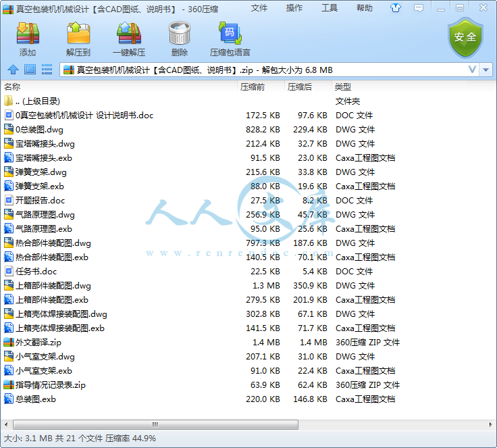The height and width of the screenshot is (448, 497).
Task: Click the 解压到 (Extract to) icon
Action: [78, 33]
